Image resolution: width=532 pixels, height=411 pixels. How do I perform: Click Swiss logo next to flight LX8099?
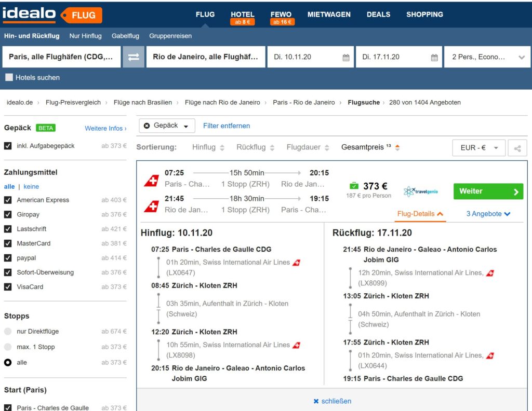tap(490, 273)
